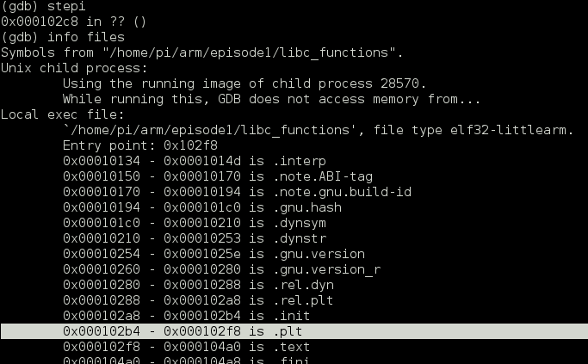Click the .interp section row
Viewport: 588px width, 364px height.
point(195,161)
